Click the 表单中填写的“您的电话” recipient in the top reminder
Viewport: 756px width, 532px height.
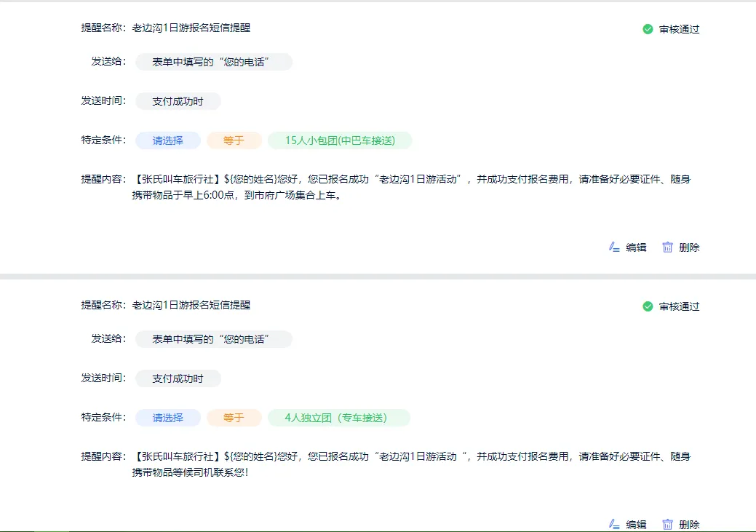(213, 62)
